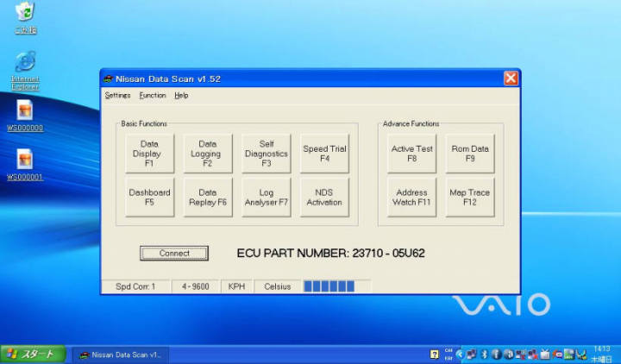Select the WS000000 file on desktop
The image size is (621, 364).
[x=25, y=116]
